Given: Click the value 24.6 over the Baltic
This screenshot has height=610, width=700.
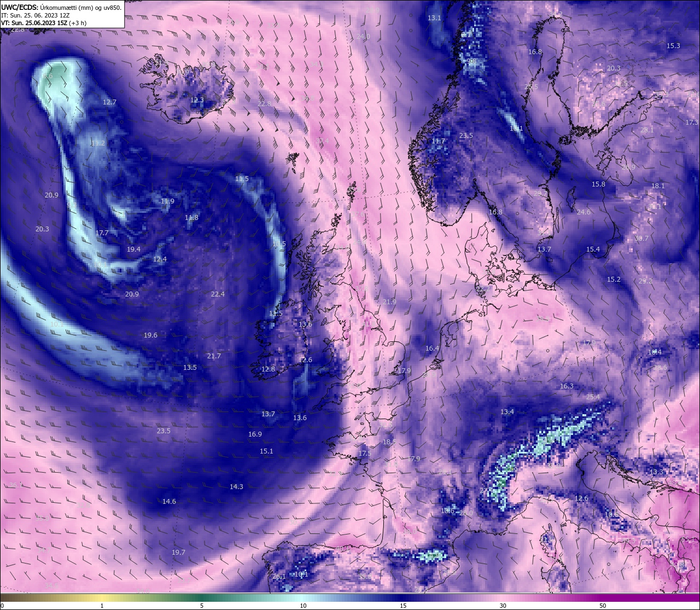Looking at the screenshot, I should click(584, 212).
